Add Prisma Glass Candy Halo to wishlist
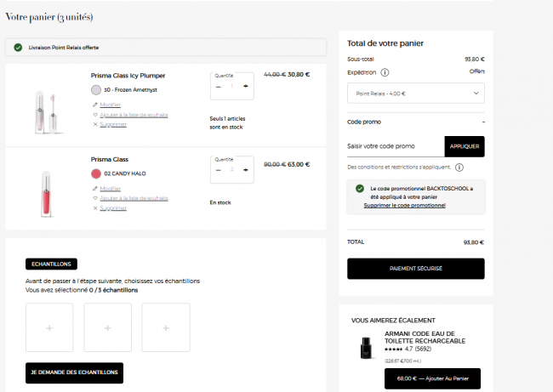Image resolution: width=553 pixels, height=392 pixels. (x=134, y=198)
